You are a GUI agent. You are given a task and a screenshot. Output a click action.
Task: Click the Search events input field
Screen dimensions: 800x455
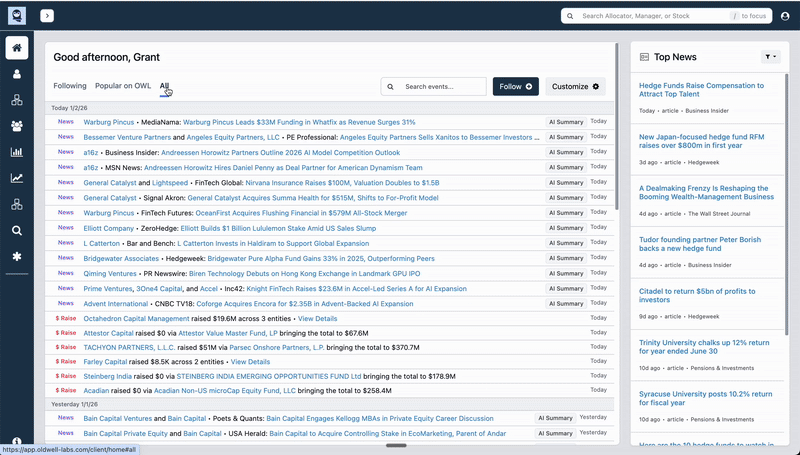pos(441,87)
